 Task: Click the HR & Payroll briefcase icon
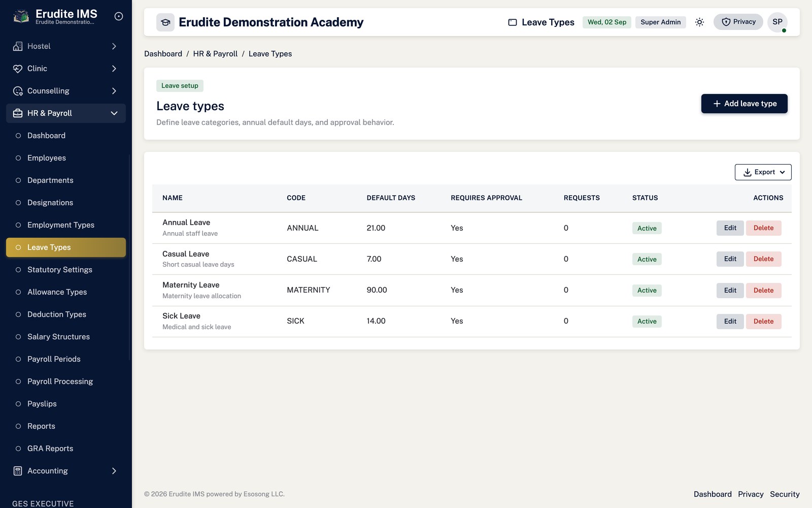(18, 113)
